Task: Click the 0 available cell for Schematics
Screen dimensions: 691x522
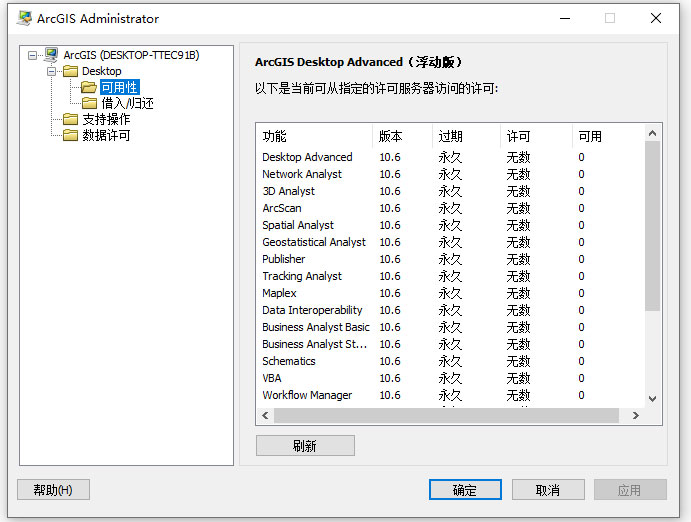Action: click(x=581, y=361)
